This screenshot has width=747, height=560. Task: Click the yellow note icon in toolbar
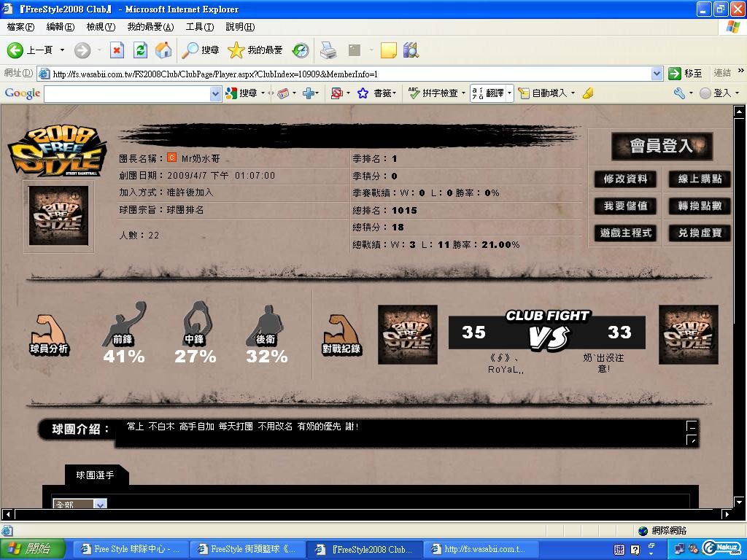pos(388,50)
